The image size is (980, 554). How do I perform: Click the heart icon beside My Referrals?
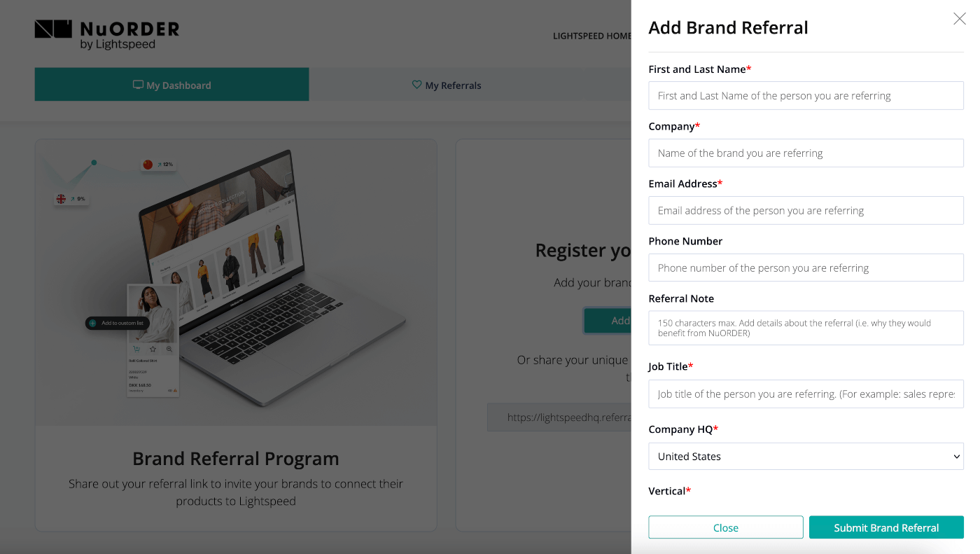416,85
